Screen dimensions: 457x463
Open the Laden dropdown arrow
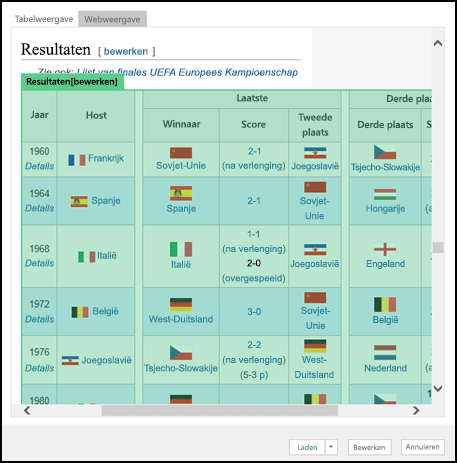pyautogui.click(x=331, y=447)
